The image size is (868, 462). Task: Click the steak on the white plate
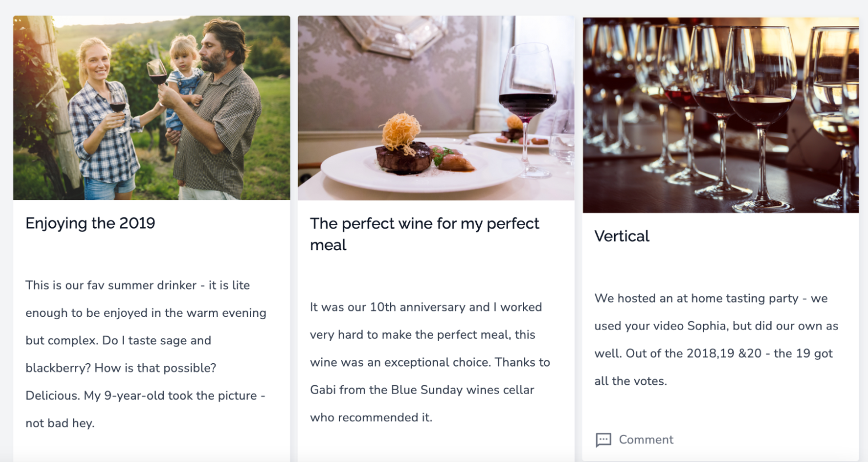point(404,156)
